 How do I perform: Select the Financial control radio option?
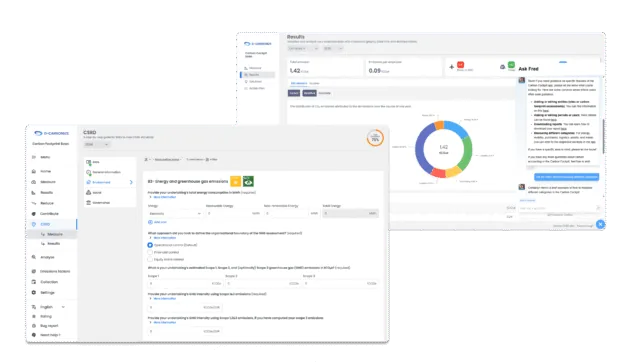coord(150,252)
